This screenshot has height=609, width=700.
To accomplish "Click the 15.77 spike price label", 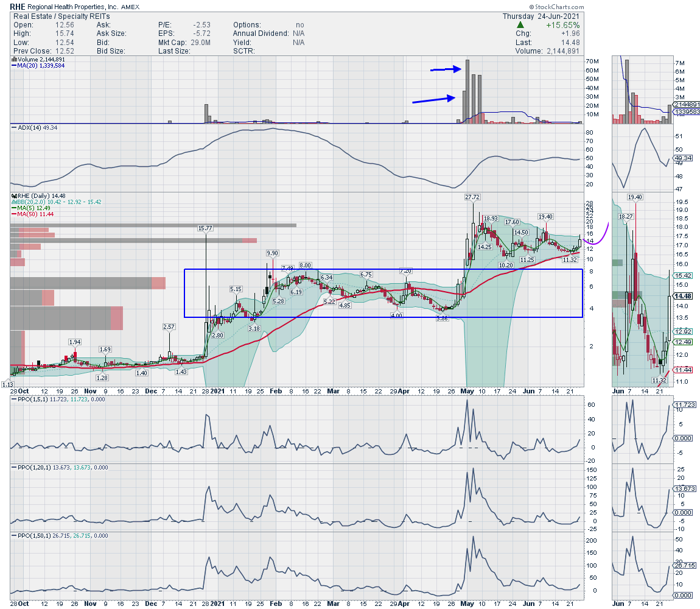I will 205,228.
